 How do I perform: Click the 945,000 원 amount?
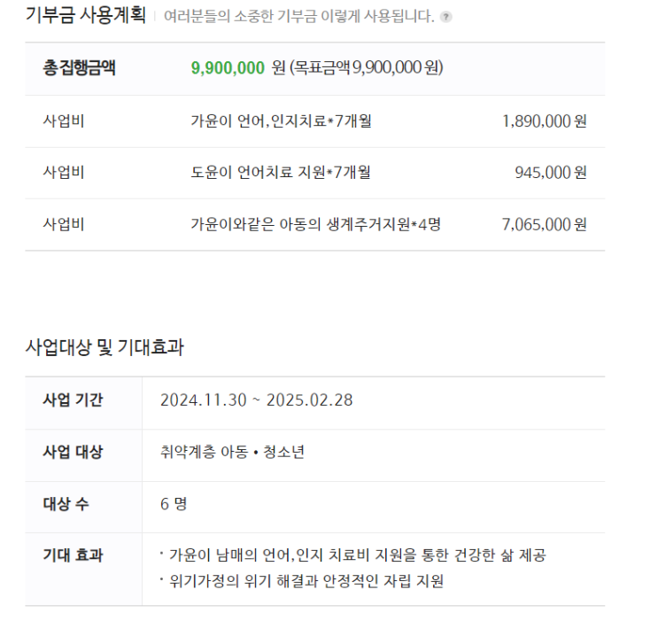[x=551, y=173]
